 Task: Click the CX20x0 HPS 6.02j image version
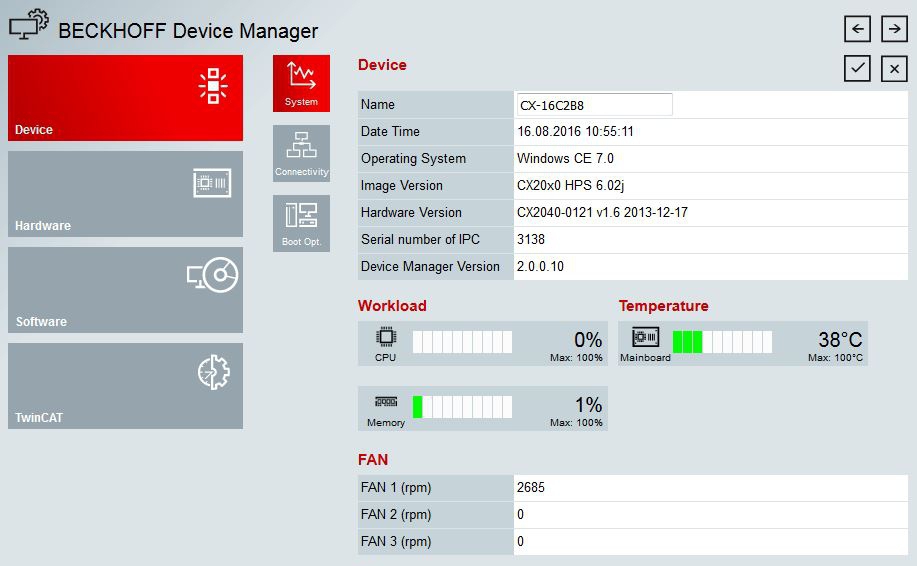pyautogui.click(x=570, y=185)
